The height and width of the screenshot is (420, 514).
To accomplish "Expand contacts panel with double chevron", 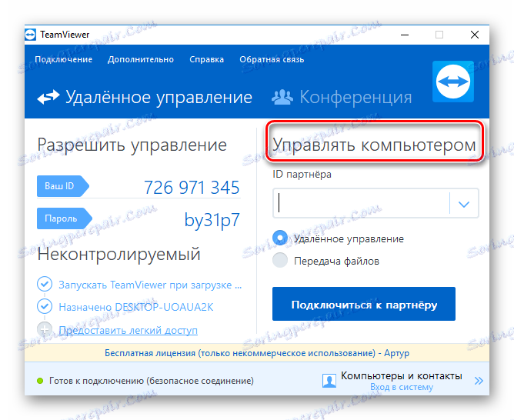I will tap(479, 381).
